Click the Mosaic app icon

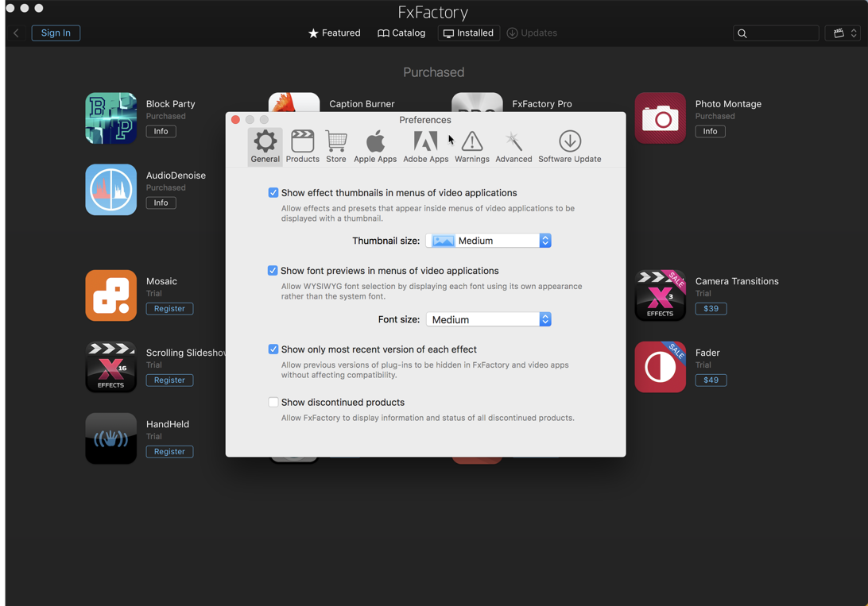111,295
